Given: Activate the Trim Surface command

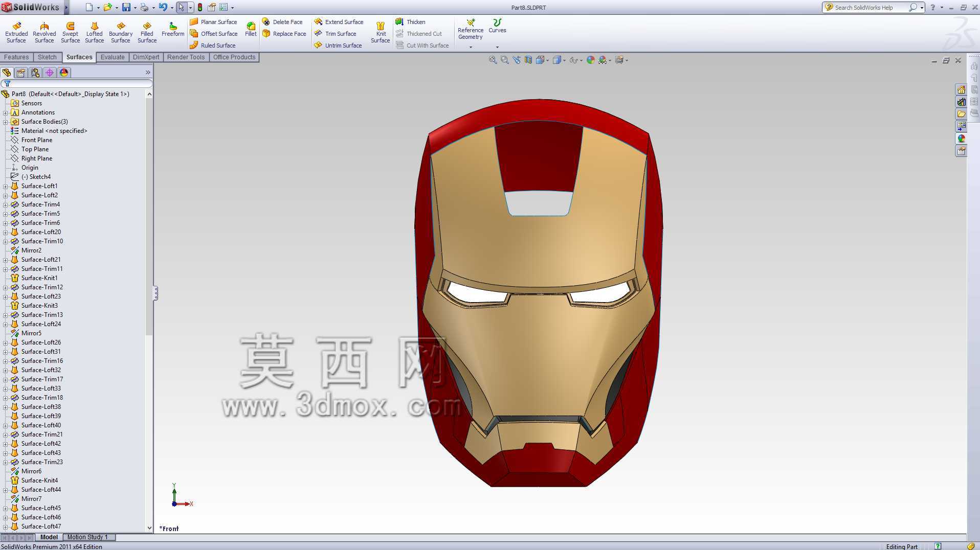Looking at the screenshot, I should tap(335, 34).
